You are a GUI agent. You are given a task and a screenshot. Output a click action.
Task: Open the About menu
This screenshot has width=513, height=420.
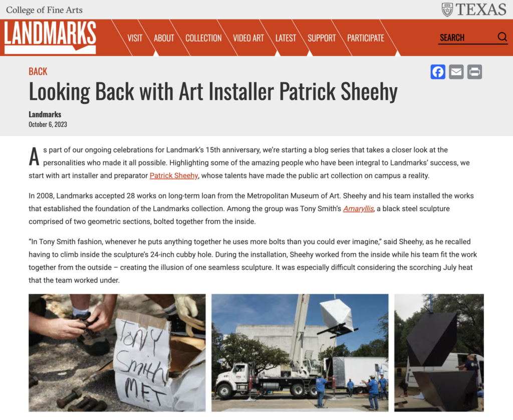[x=164, y=38]
